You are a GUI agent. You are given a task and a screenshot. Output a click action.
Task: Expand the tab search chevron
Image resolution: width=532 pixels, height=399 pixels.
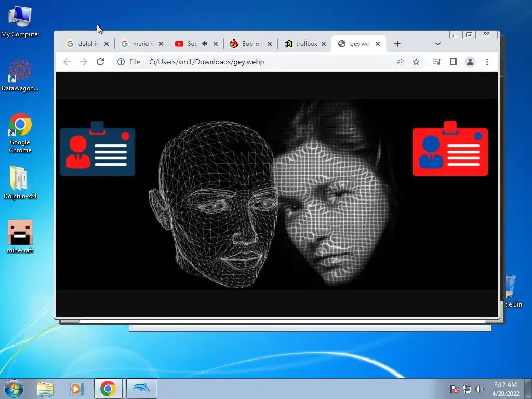(437, 44)
